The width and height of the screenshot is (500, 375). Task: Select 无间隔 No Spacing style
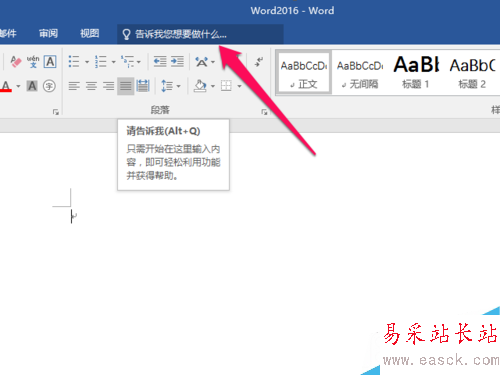coord(360,73)
